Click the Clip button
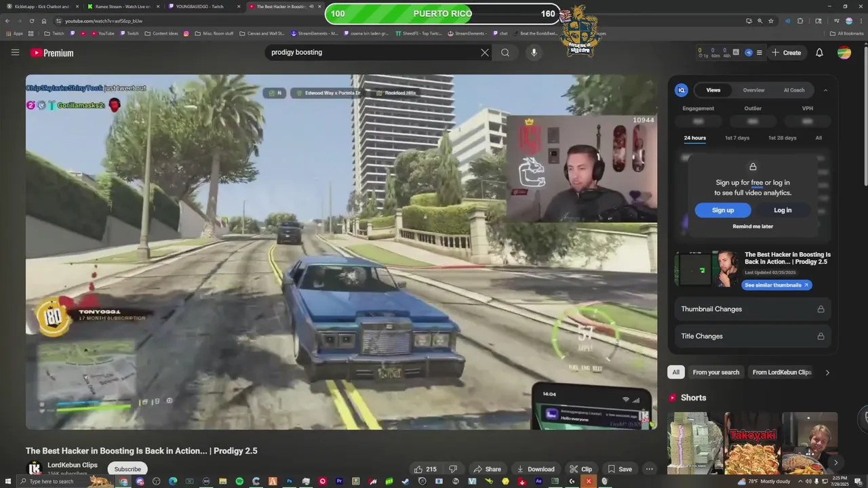The image size is (868, 488). coord(581,469)
